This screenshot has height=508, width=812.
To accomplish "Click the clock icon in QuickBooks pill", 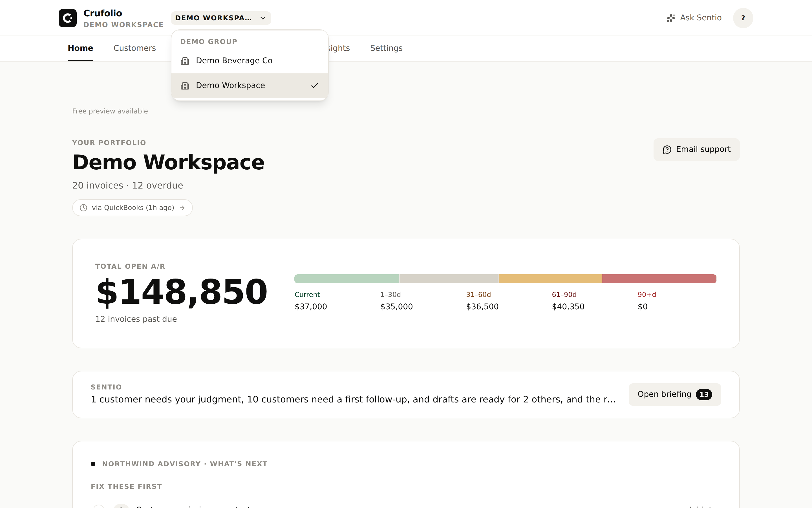I will tap(83, 208).
